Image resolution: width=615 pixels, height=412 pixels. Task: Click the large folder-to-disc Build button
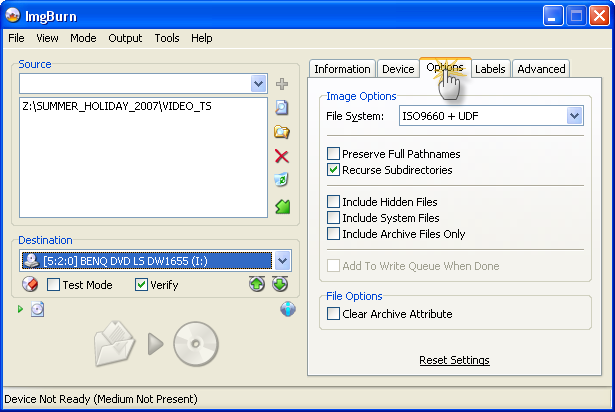tap(156, 344)
